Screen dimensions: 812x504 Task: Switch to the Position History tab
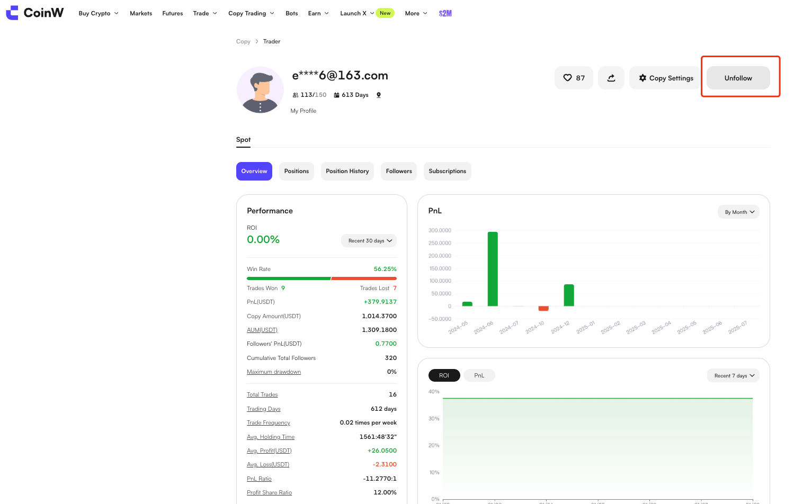pos(347,171)
